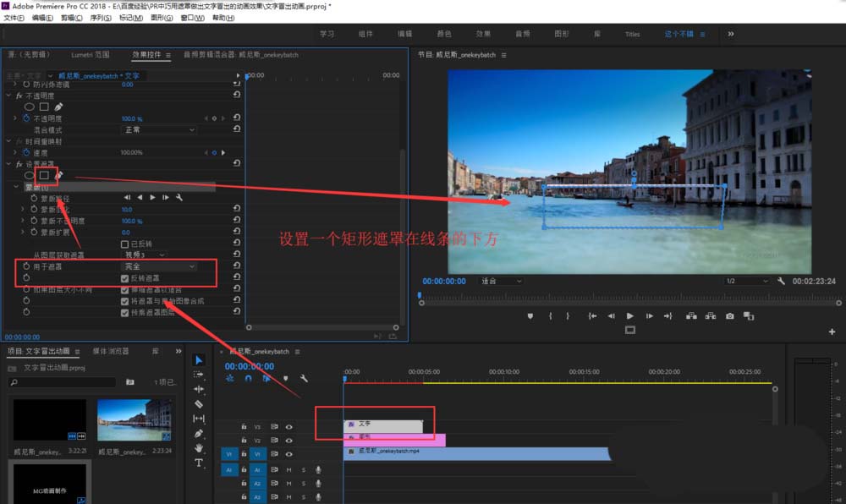Toggle V3 track visibility eye

point(288,427)
